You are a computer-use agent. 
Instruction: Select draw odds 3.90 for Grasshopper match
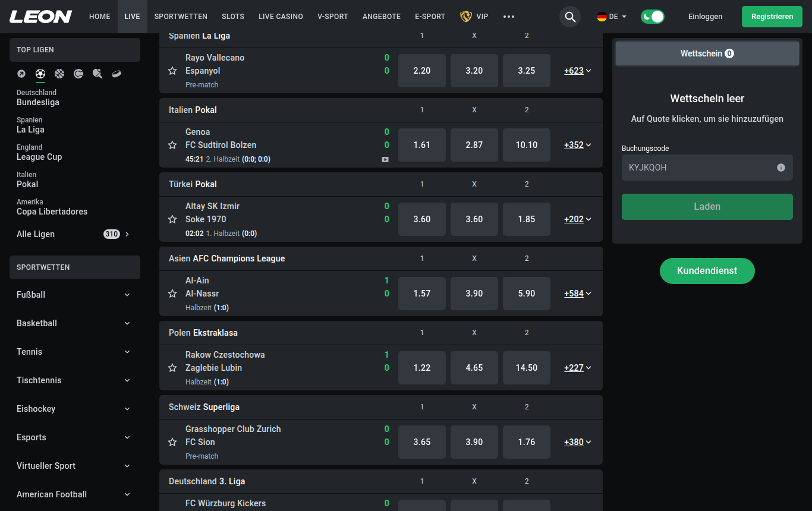474,442
